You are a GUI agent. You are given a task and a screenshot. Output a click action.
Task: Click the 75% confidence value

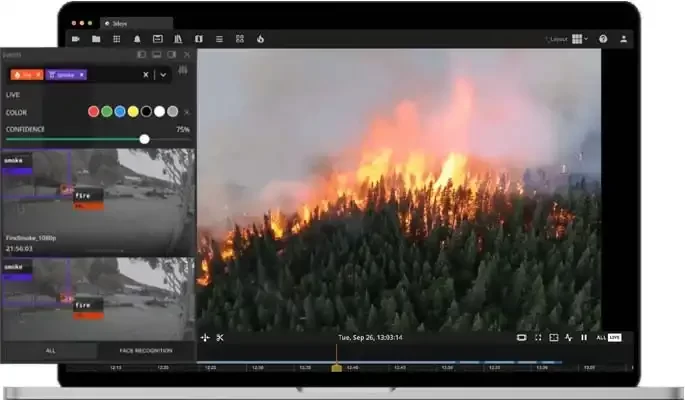(183, 129)
